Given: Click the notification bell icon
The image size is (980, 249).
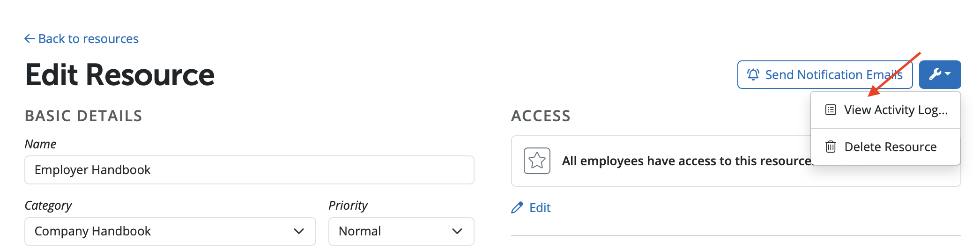Looking at the screenshot, I should click(x=753, y=74).
